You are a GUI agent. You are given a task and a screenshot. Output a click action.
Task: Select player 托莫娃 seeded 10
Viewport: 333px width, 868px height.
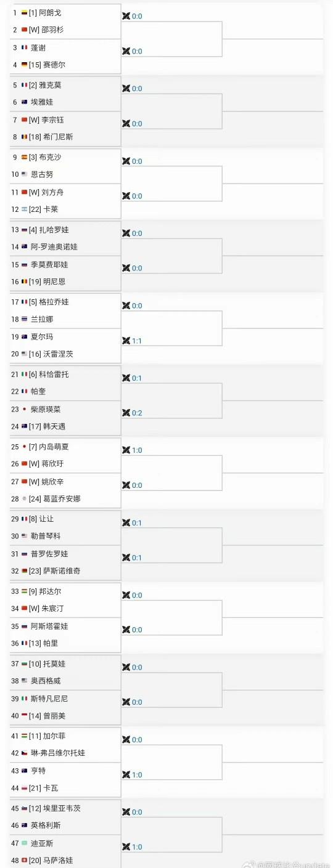(54, 663)
